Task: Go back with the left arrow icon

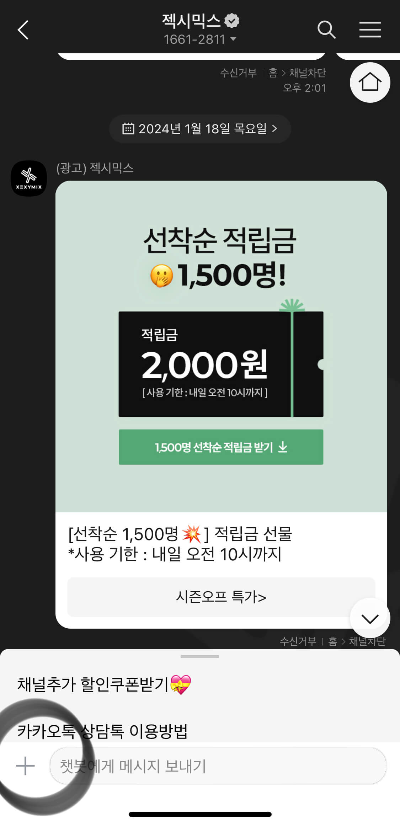Action: pos(23,30)
